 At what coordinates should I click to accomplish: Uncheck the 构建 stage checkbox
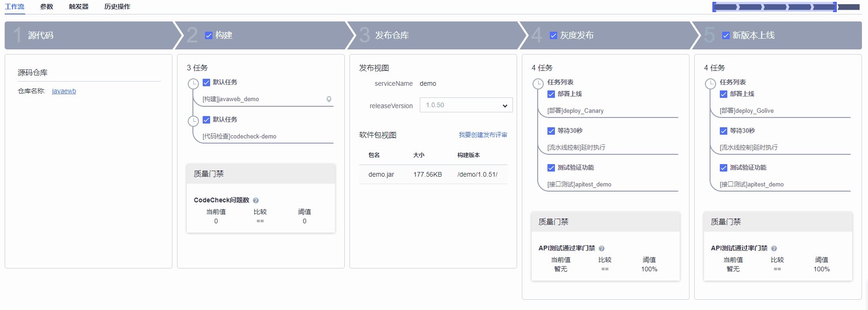[209, 35]
